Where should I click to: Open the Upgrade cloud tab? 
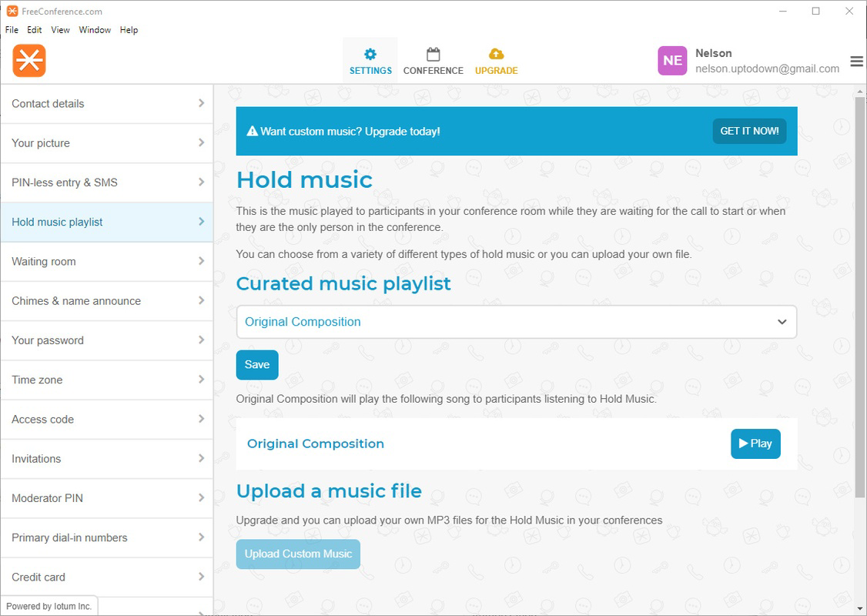pos(497,61)
